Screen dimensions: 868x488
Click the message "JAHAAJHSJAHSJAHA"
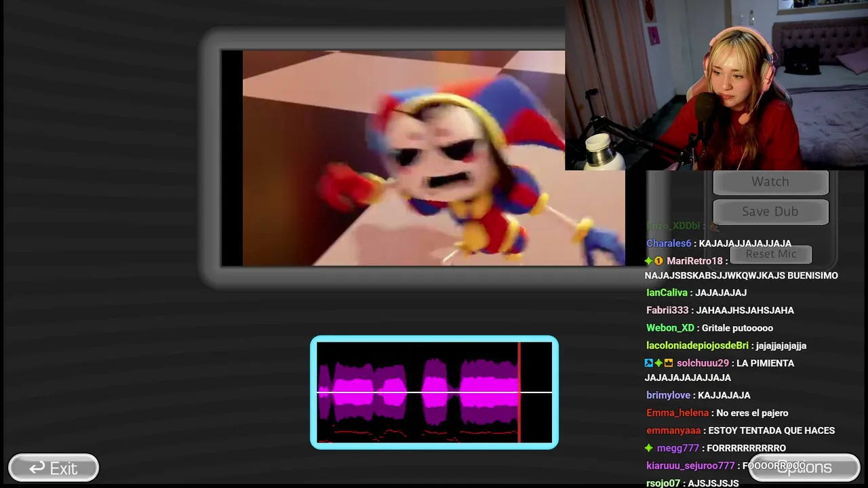pos(745,310)
